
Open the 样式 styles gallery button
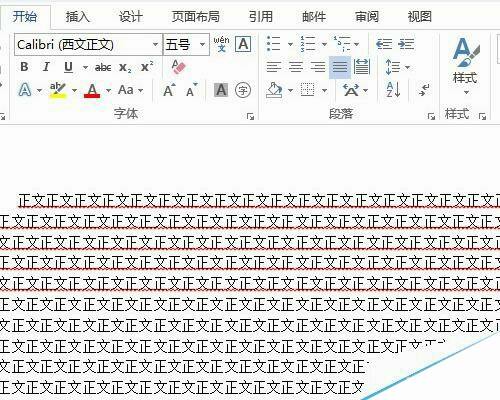[x=466, y=65]
